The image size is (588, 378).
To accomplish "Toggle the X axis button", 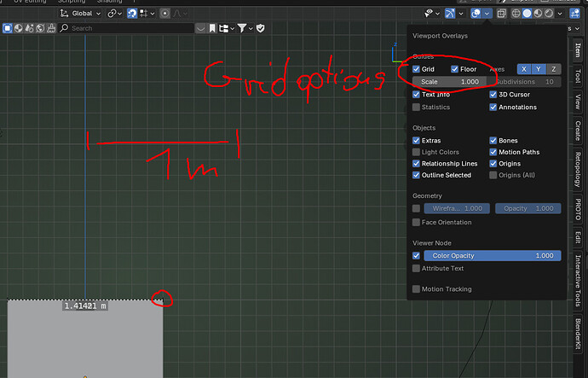I will 524,69.
